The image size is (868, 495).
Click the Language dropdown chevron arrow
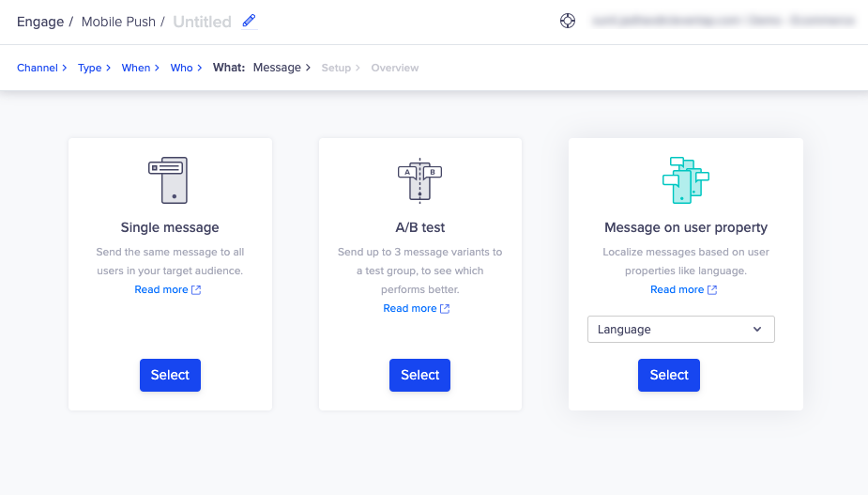(756, 330)
